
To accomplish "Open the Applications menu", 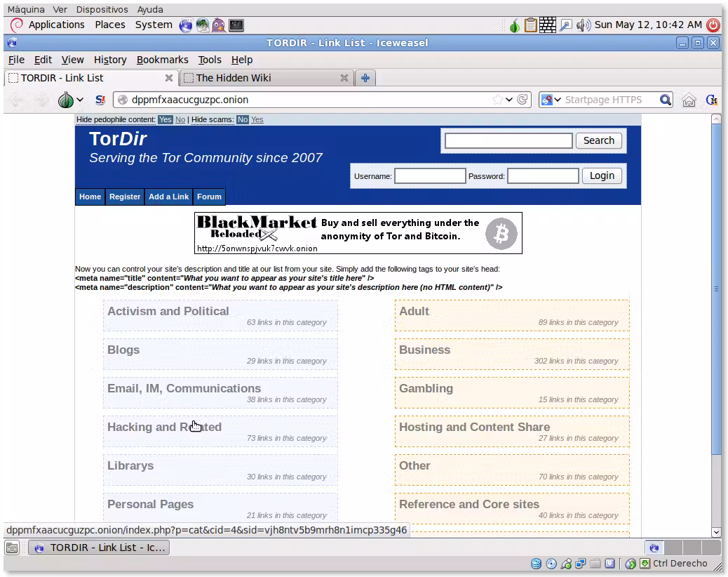I will [x=56, y=25].
